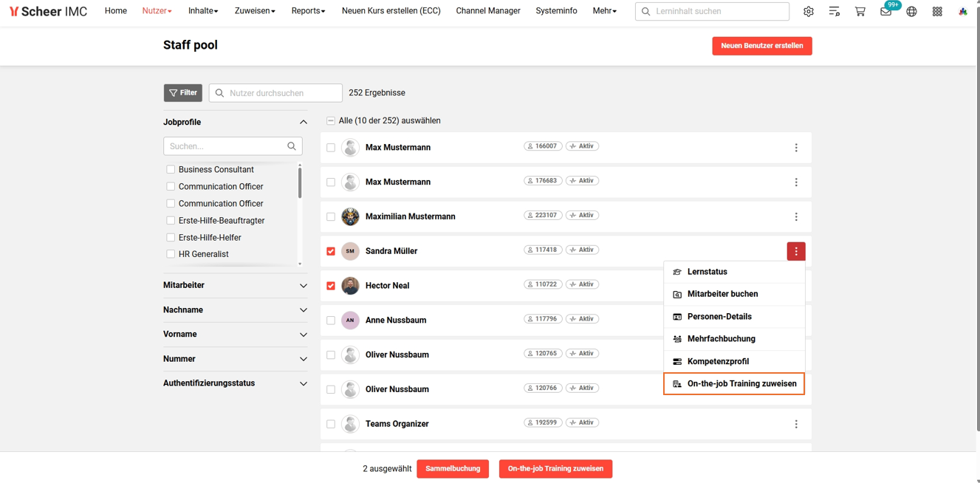Image resolution: width=980 pixels, height=483 pixels.
Task: Choose Mitarbeiter buchen from the context menu
Action: [734, 294]
